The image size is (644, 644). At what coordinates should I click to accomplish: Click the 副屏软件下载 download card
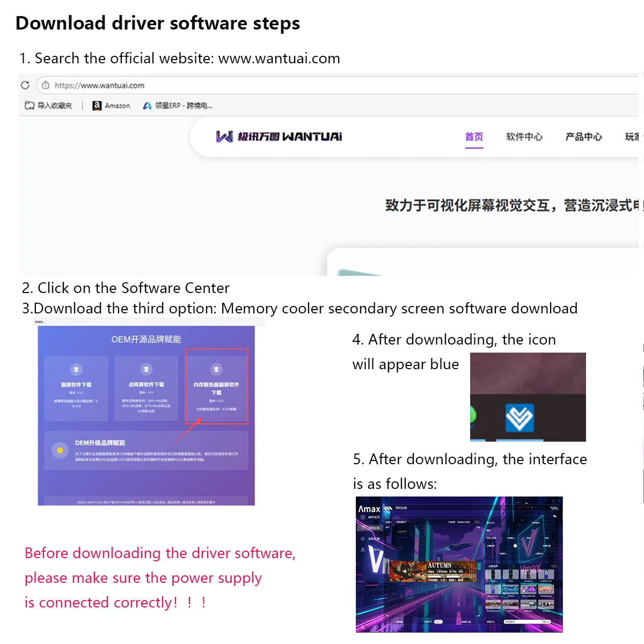(x=76, y=389)
